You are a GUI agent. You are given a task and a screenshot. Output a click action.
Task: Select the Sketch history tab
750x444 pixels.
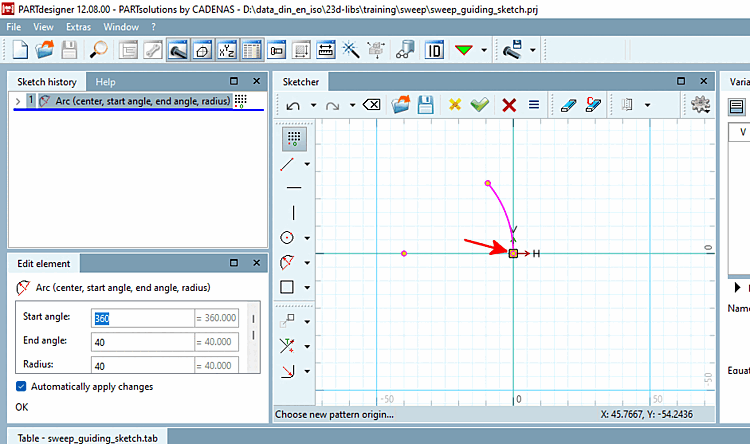(47, 82)
